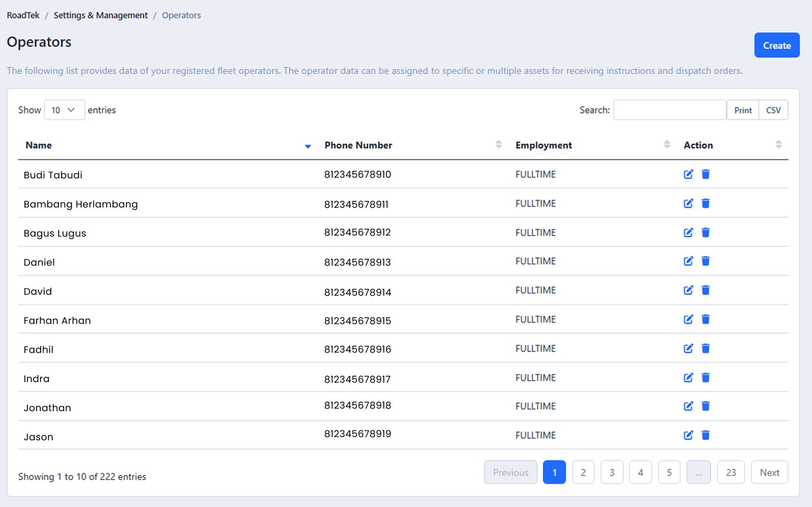Delete the Jason operator entry
Viewport: 812px width, 507px height.
coord(705,435)
